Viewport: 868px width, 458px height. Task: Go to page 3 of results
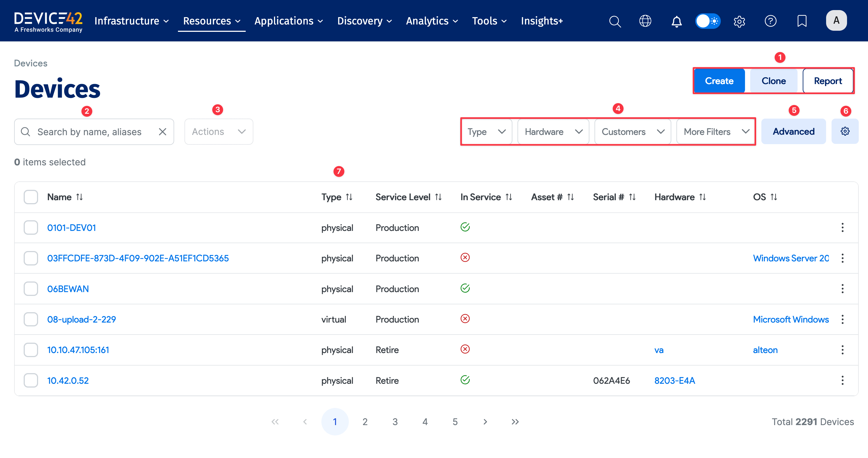[395, 421]
